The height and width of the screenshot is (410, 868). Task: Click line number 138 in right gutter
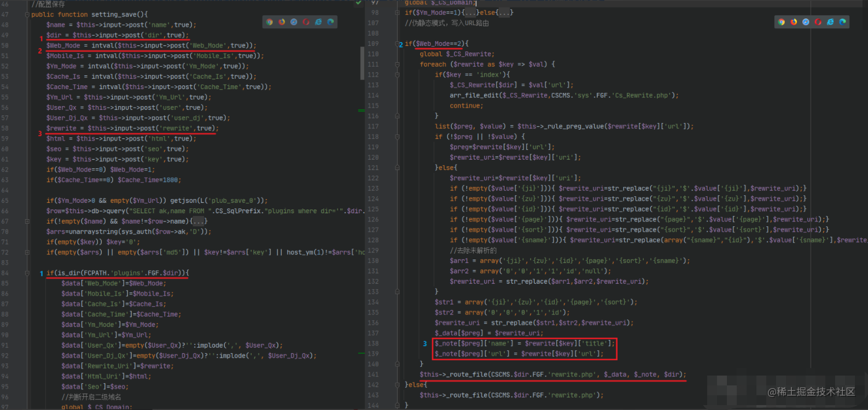click(373, 343)
